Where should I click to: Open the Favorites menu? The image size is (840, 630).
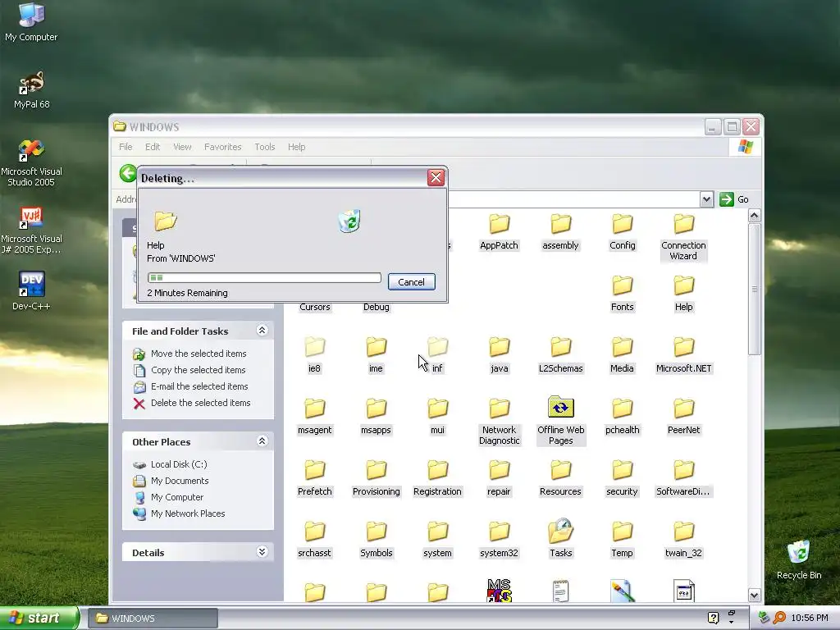[223, 147]
